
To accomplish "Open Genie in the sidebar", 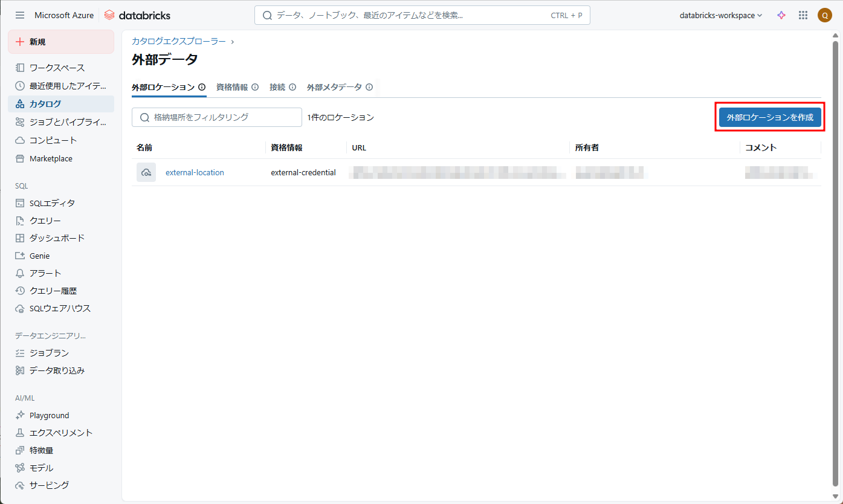I will coord(39,256).
